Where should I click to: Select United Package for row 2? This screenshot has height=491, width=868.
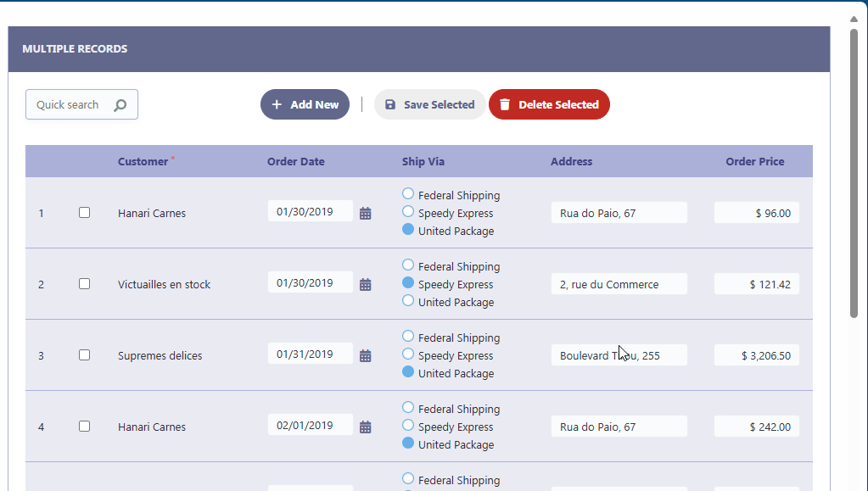click(408, 301)
